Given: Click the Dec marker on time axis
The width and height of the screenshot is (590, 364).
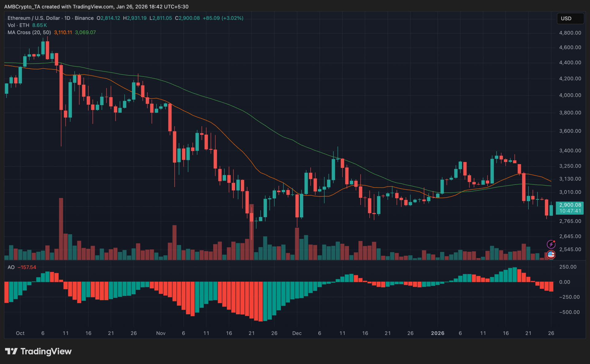Looking at the screenshot, I should tap(297, 333).
